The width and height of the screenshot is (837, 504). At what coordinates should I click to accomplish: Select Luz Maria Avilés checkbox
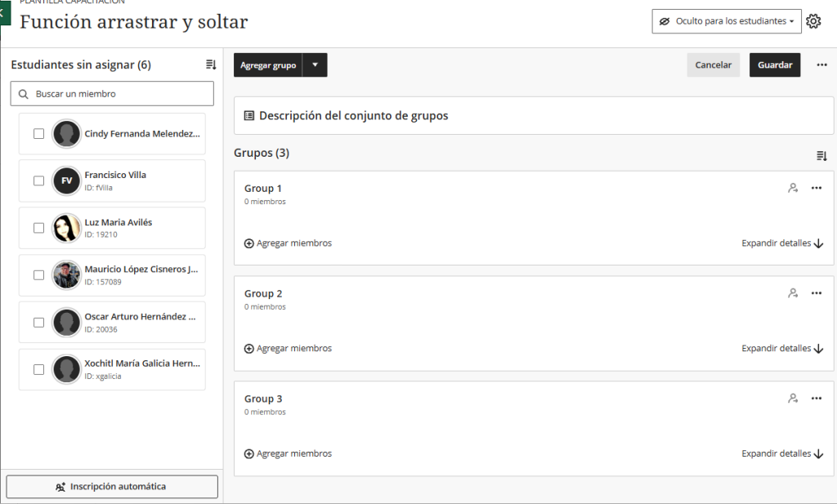pos(38,228)
